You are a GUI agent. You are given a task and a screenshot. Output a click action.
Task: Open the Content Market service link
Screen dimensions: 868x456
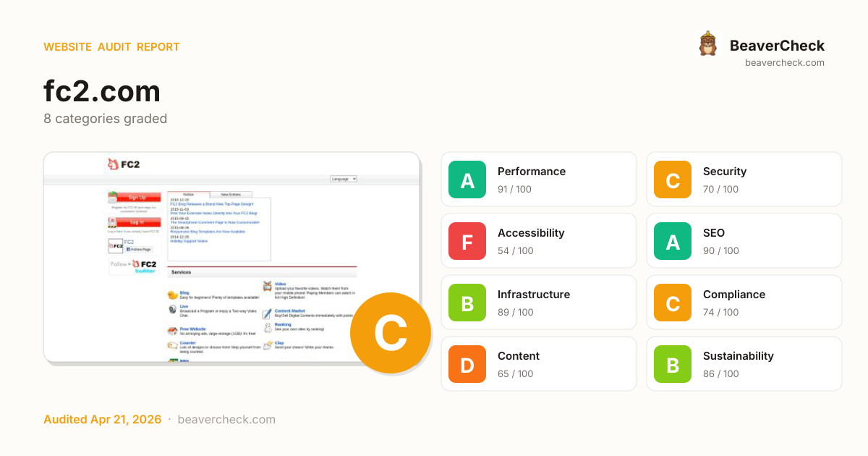(289, 311)
